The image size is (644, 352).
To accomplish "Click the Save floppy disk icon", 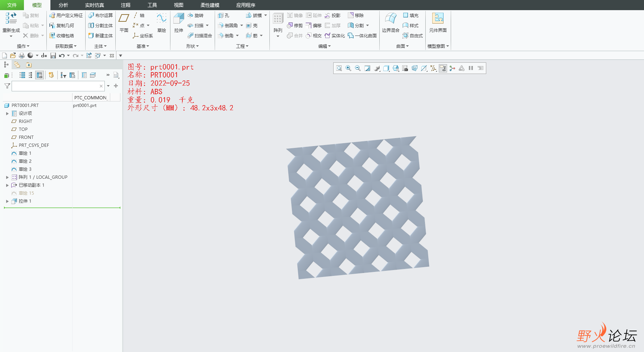I will (x=53, y=55).
